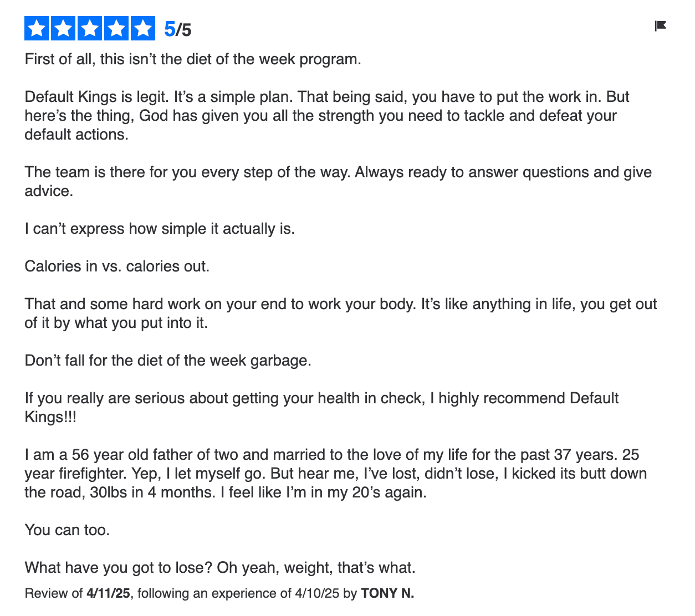
Task: Click 'I can't express how simple it actually is'
Action: [x=160, y=229]
